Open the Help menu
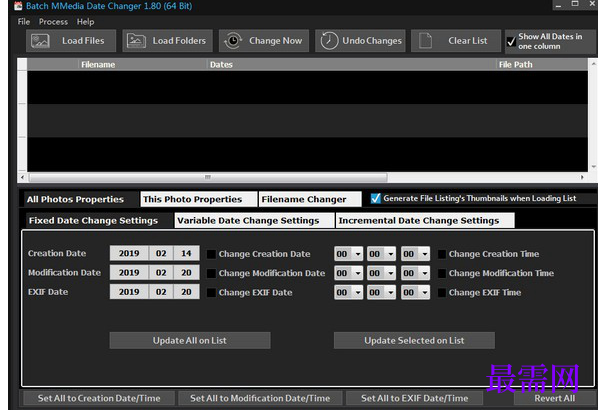The image size is (598, 410). (85, 22)
